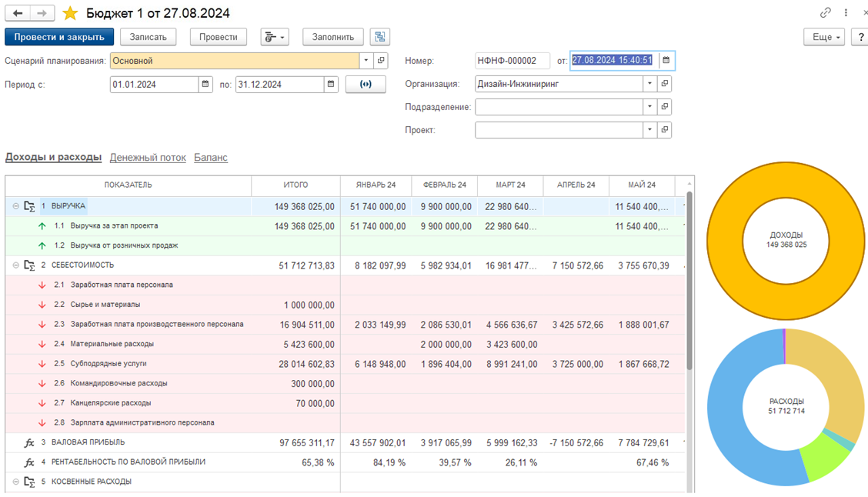Collapse the Себестоимость row group
868x497 pixels.
[16, 265]
